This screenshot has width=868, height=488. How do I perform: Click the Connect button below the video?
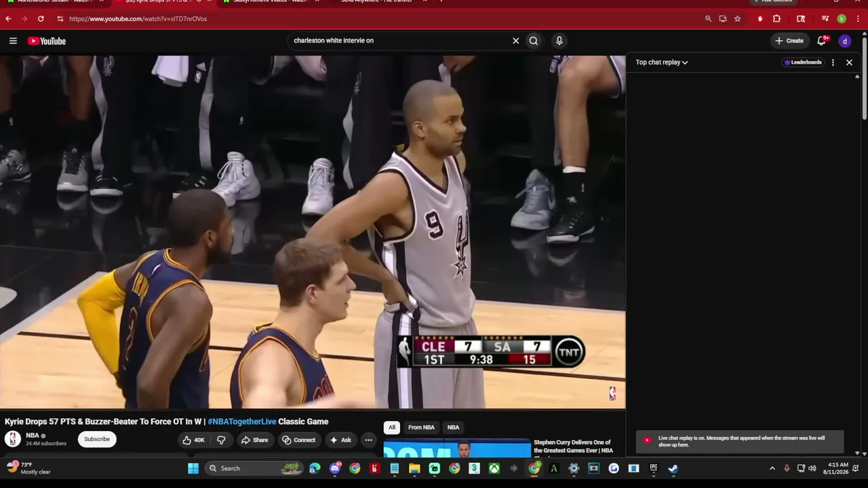(x=299, y=440)
